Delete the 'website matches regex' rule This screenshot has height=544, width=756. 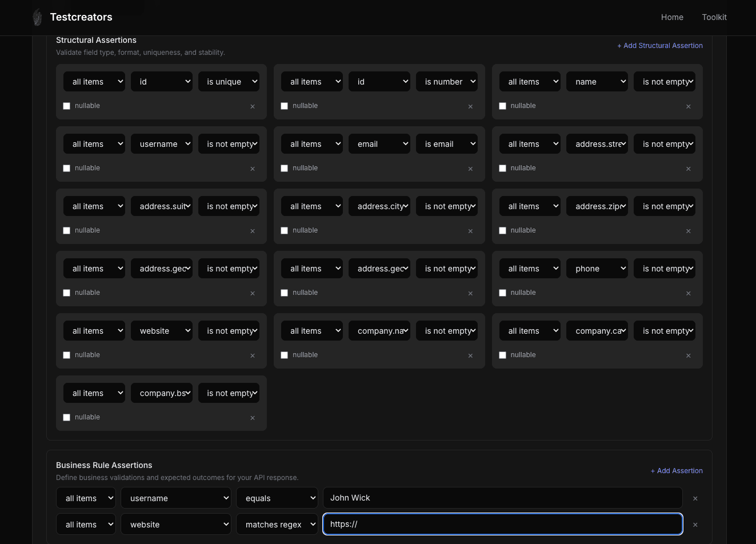pos(695,525)
